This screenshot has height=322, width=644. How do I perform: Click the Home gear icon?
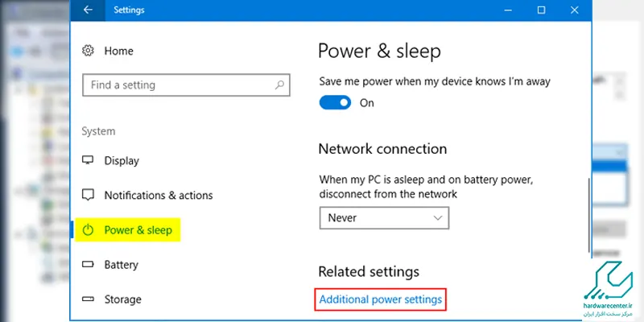88,51
